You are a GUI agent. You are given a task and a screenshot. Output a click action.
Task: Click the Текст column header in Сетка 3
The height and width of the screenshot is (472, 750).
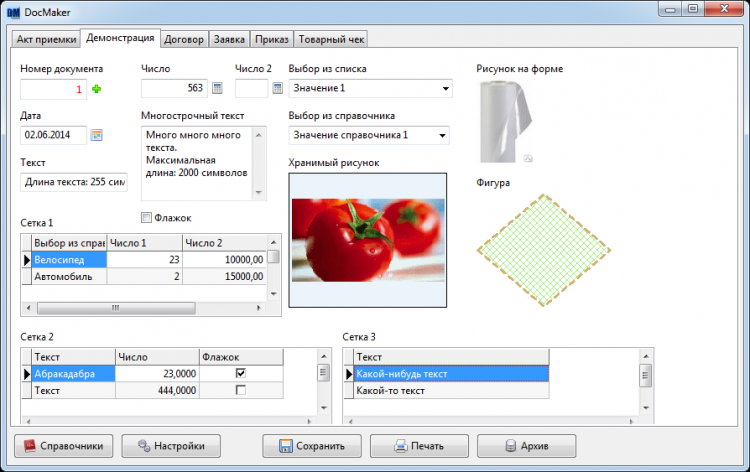pos(451,357)
